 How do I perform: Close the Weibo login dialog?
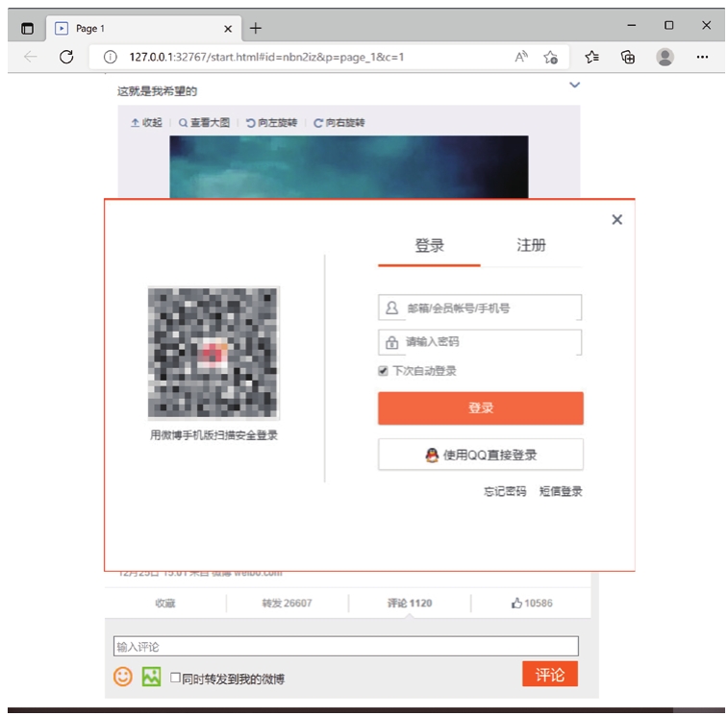point(616,219)
